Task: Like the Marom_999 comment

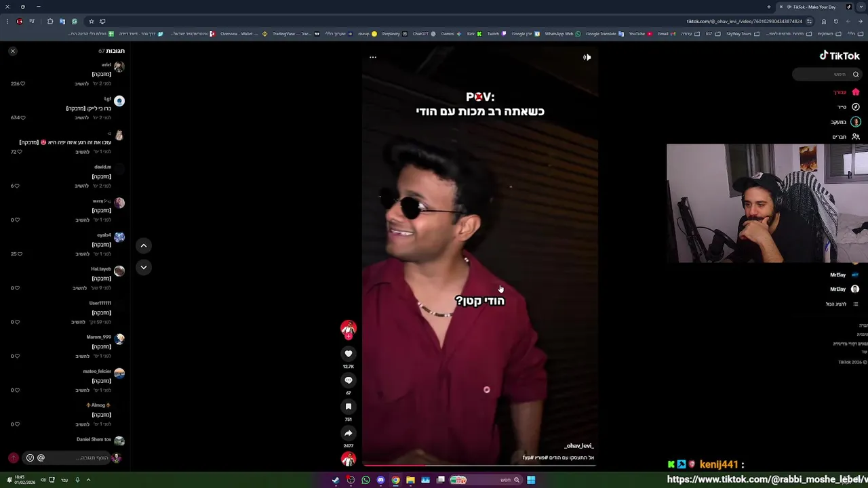Action: [x=16, y=356]
